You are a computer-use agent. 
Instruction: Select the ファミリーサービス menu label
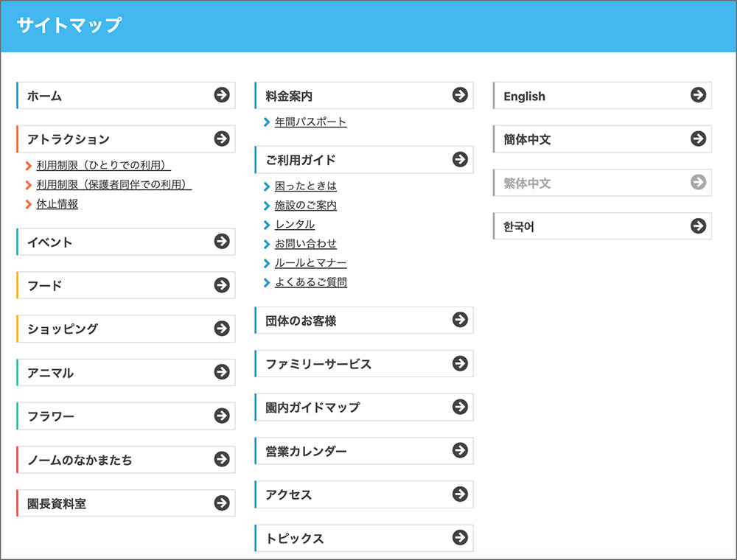[318, 364]
